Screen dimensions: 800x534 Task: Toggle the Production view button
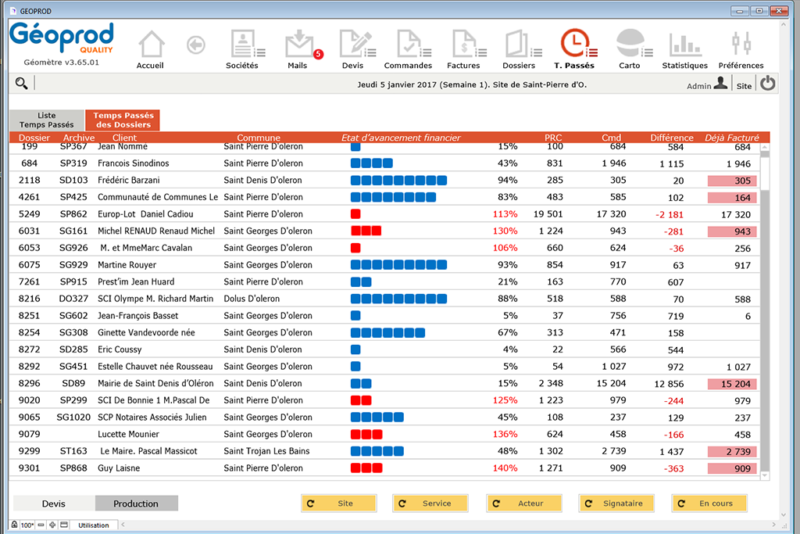[x=136, y=504]
